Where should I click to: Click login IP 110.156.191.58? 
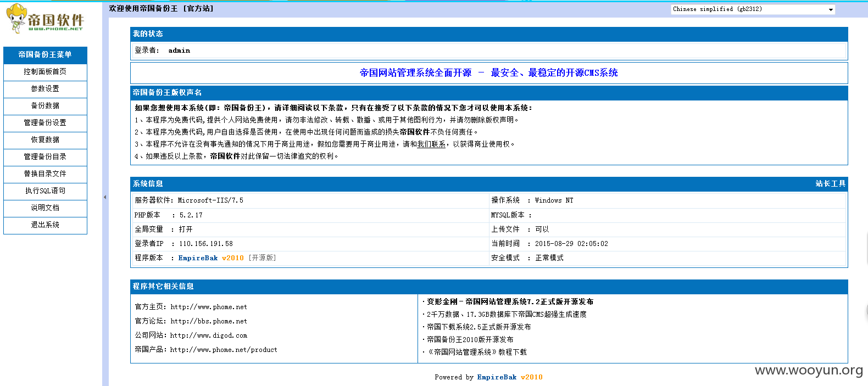tap(206, 244)
